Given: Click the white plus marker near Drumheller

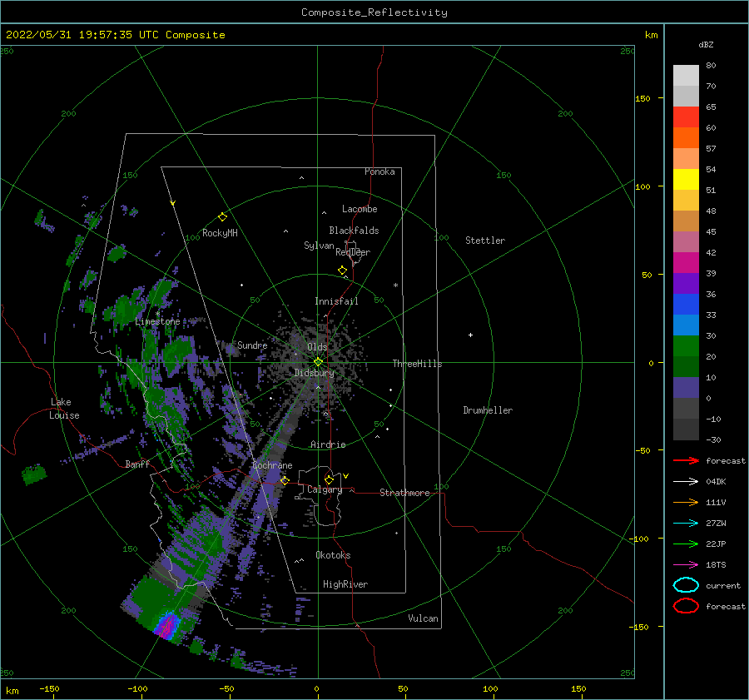Looking at the screenshot, I should [470, 335].
